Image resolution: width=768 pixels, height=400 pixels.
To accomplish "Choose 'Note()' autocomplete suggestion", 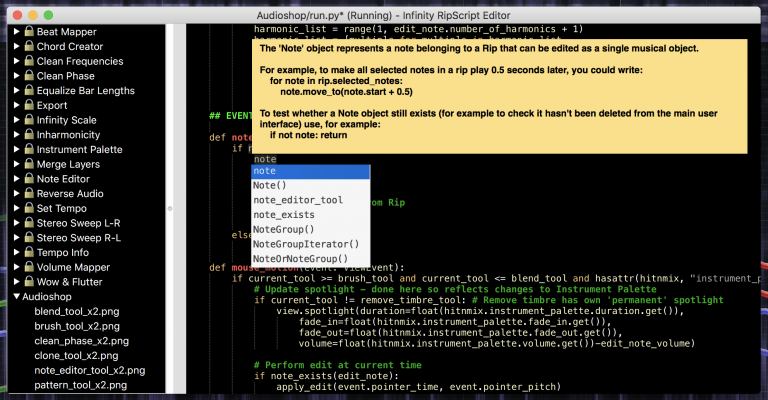I will [311, 186].
